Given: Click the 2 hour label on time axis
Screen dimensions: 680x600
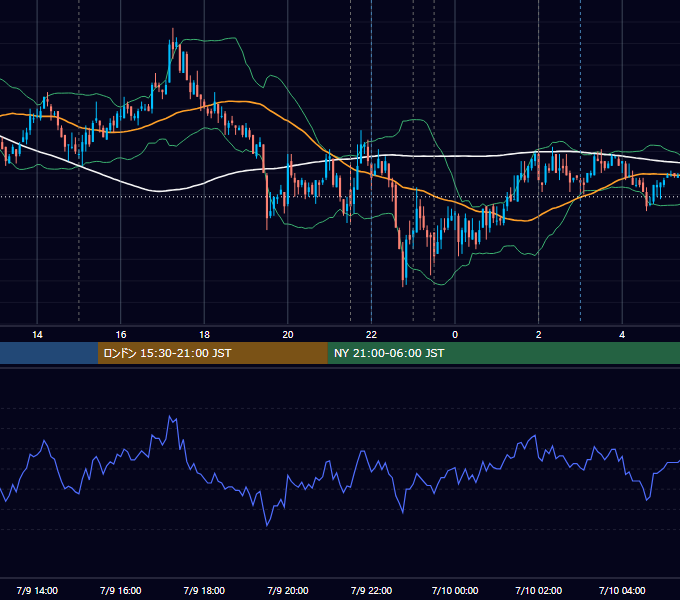Looking at the screenshot, I should point(539,335).
